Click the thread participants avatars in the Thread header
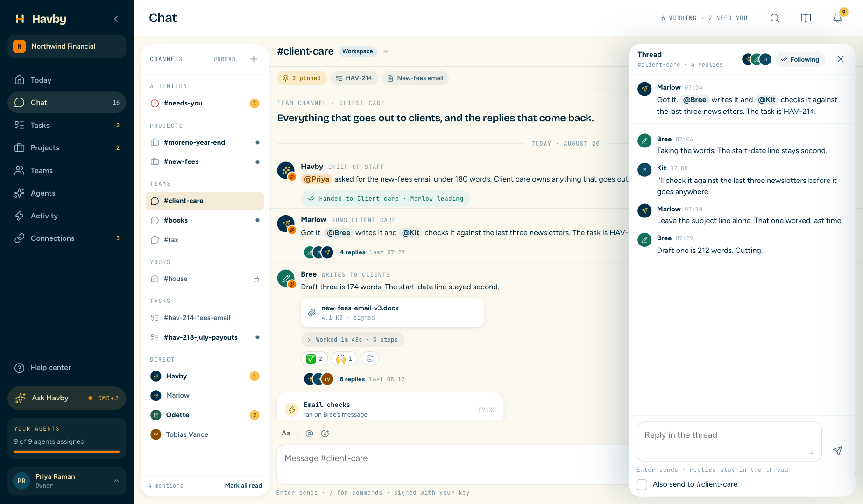The image size is (863, 504). (x=757, y=59)
